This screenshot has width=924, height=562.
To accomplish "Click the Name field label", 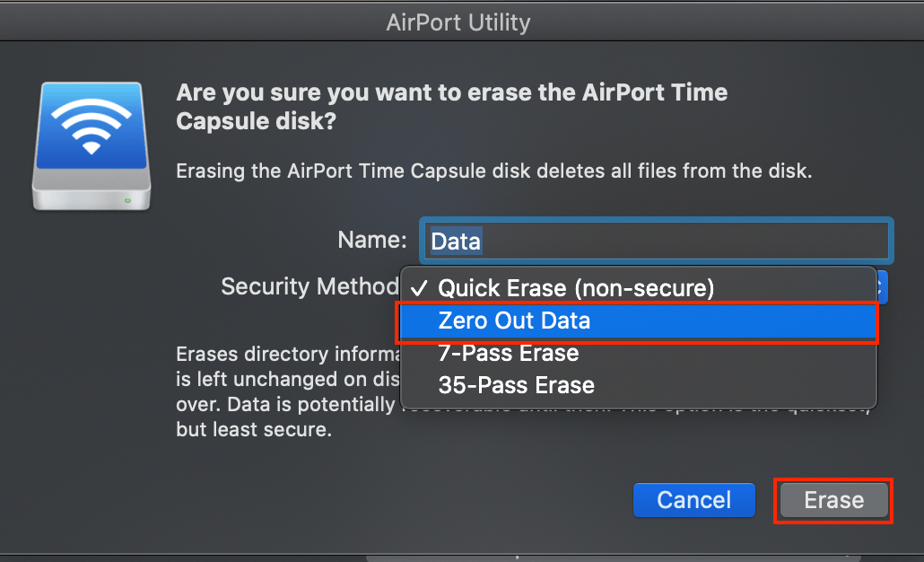I will (x=371, y=240).
